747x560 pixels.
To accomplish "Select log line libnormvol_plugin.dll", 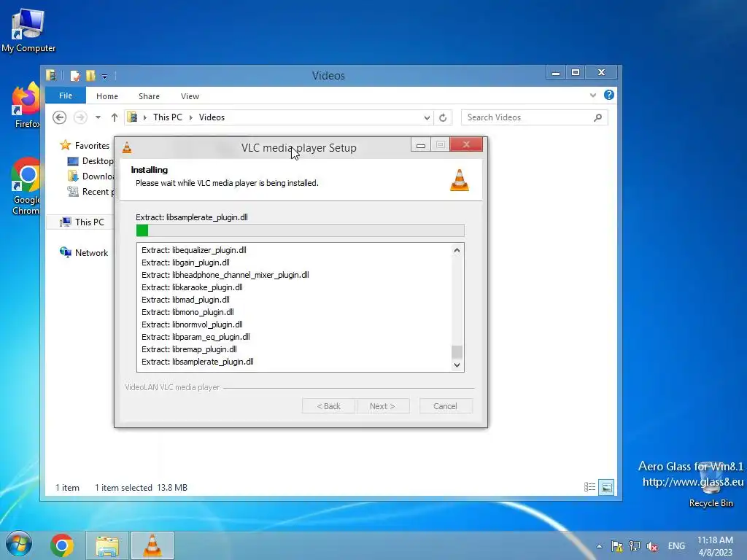I will click(192, 324).
